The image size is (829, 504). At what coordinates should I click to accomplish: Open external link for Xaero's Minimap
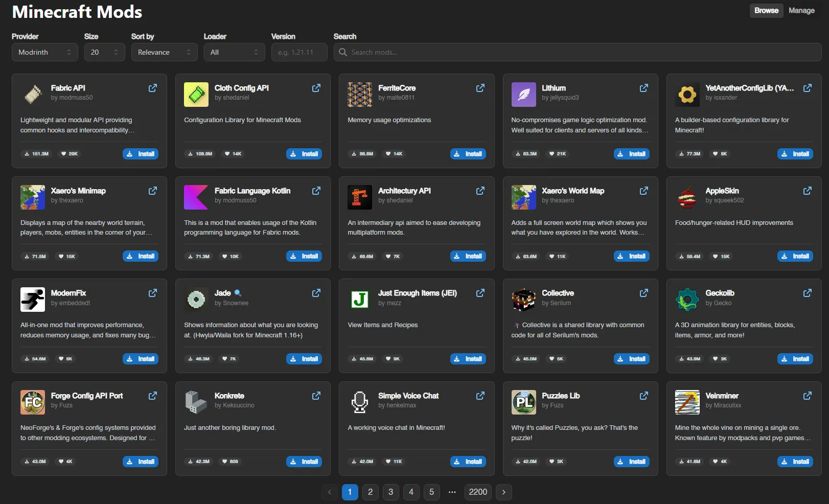[153, 191]
